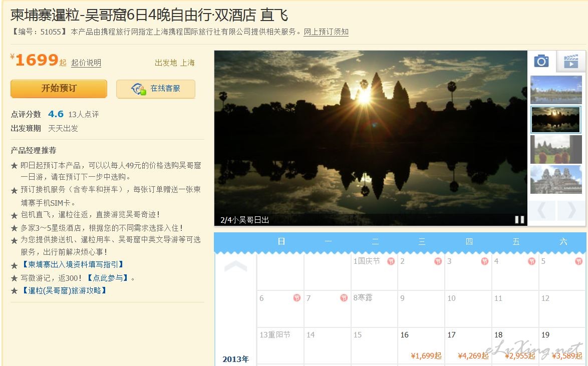The width and height of the screenshot is (588, 366).
Task: Select October 17 priced ¥4,269起
Action: pyautogui.click(x=468, y=345)
